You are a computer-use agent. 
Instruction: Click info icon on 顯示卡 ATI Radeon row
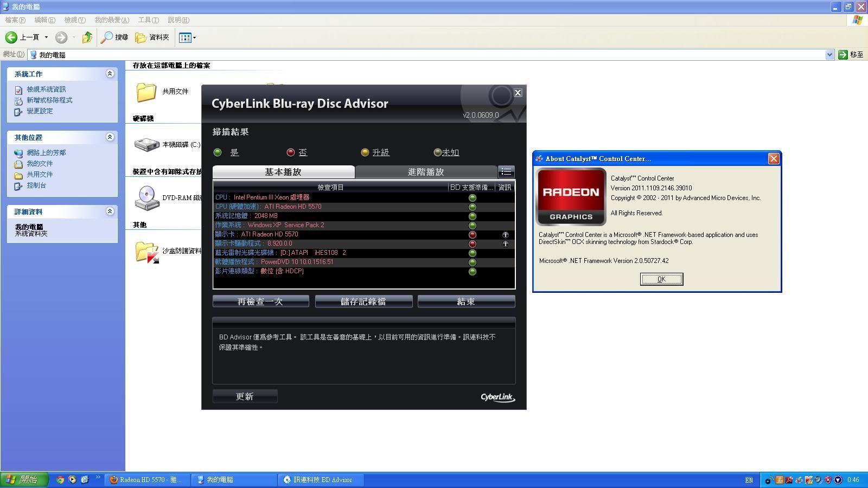pyautogui.click(x=505, y=235)
